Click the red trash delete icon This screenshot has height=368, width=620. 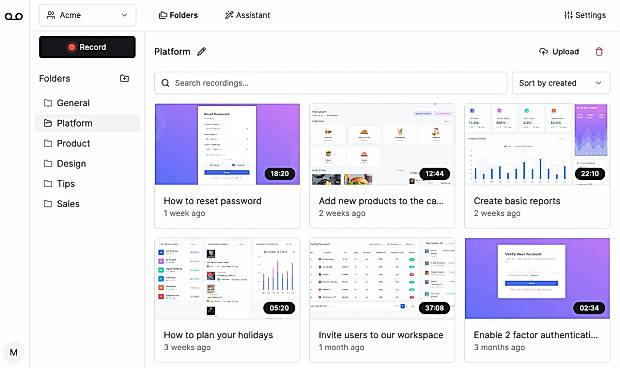tap(599, 51)
